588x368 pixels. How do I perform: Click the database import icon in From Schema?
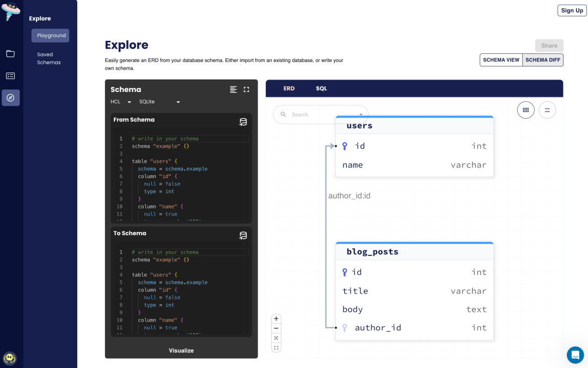pyautogui.click(x=243, y=122)
